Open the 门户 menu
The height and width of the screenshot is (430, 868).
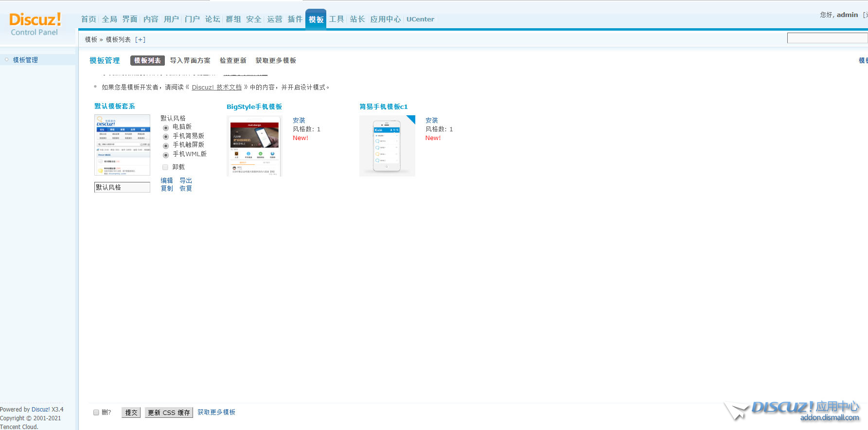tap(192, 19)
